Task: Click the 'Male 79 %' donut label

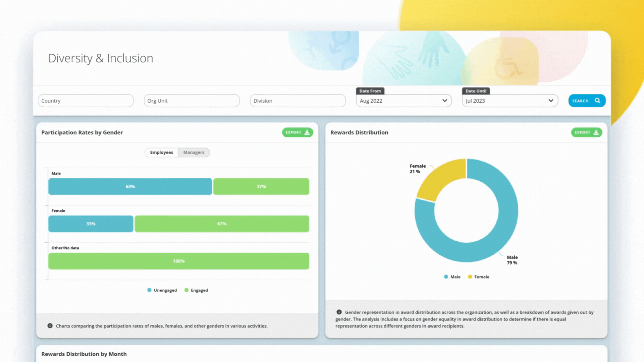Action: (x=512, y=260)
